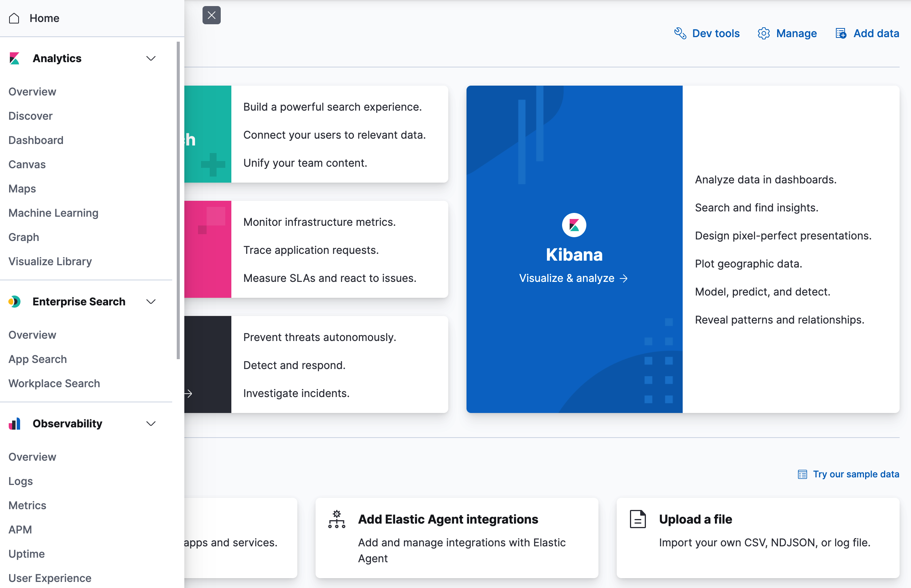Screen dimensions: 911x588
Task: Click the Home house icon
Action: pos(14,18)
